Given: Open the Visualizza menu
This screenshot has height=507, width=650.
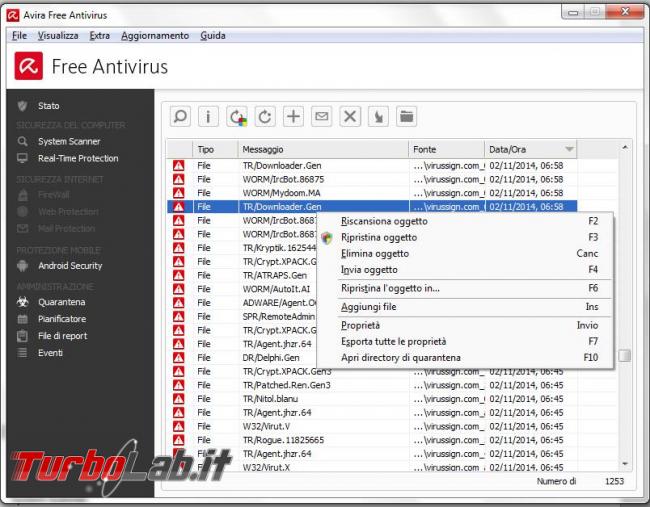Looking at the screenshot, I should (58, 36).
